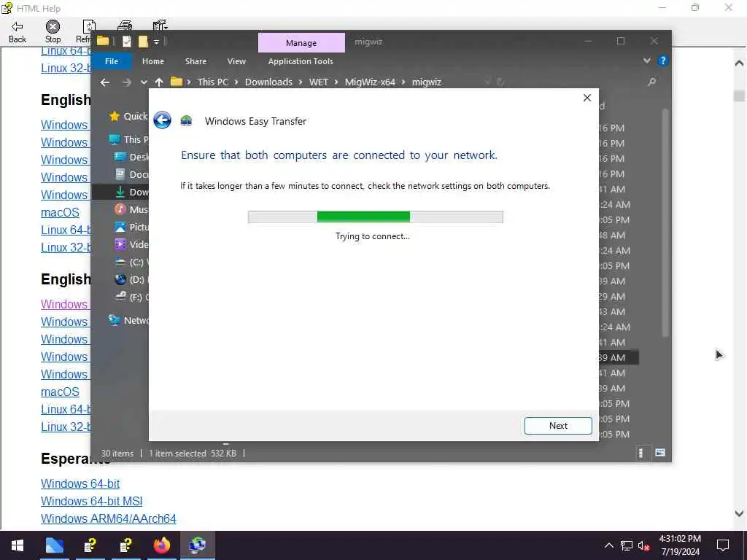Viewport: 747px width, 560px height.
Task: Click the Options icon in HTML Help
Action: coord(160,26)
